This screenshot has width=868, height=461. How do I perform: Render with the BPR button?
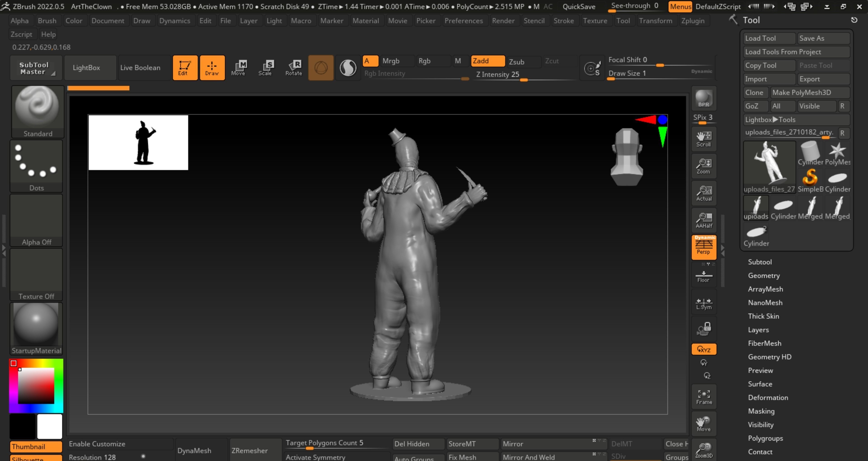coord(704,98)
